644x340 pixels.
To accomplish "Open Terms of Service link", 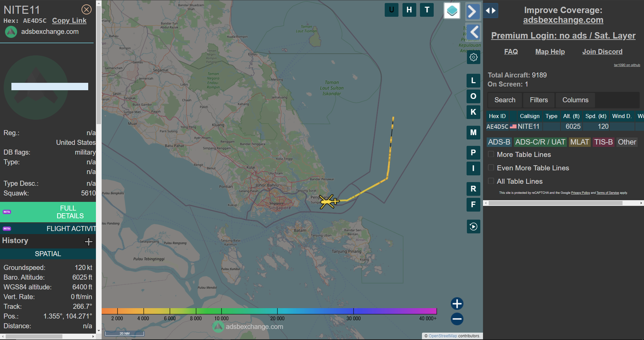I will coord(607,193).
